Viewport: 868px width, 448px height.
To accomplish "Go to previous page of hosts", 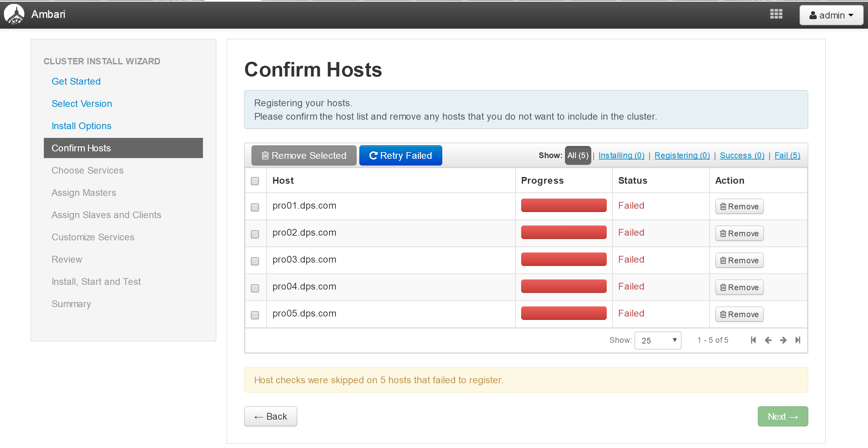I will (768, 340).
